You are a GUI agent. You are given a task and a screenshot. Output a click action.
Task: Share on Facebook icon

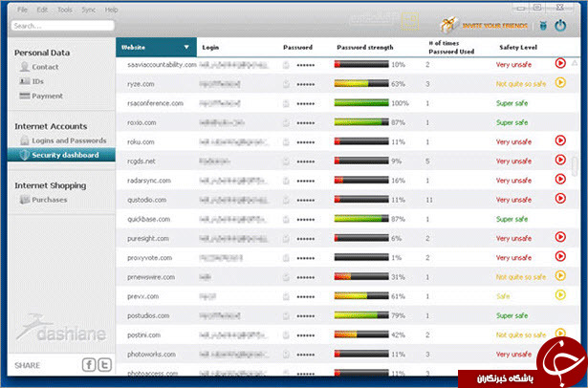coord(89,365)
